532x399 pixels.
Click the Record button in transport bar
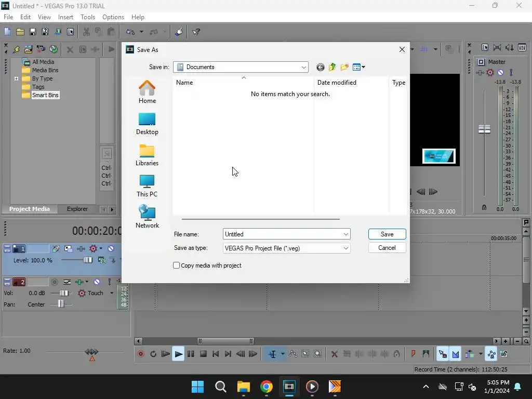coord(141,354)
